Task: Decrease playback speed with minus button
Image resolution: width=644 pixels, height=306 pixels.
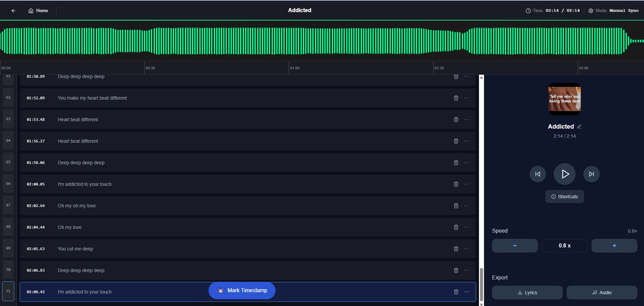Action: tap(515, 246)
